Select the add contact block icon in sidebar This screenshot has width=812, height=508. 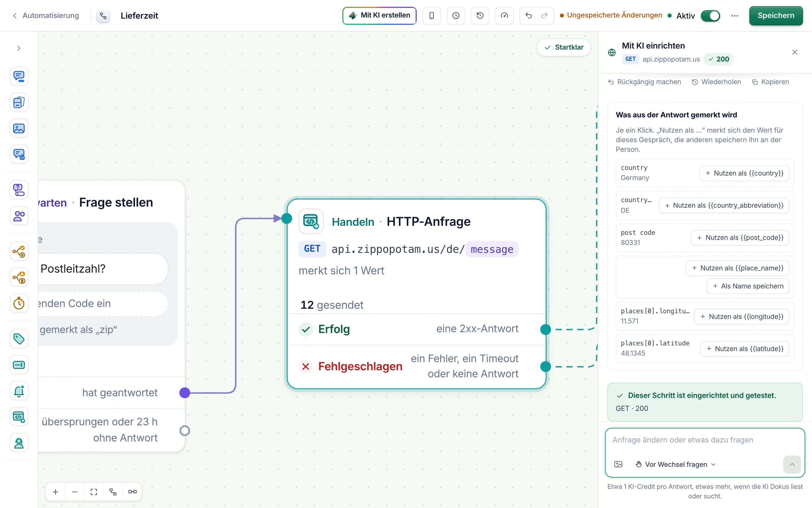19,216
